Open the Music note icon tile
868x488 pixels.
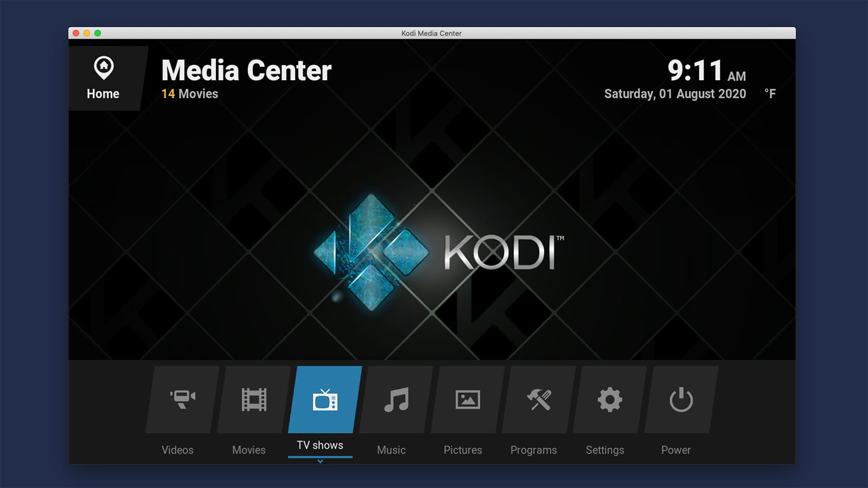pos(396,400)
